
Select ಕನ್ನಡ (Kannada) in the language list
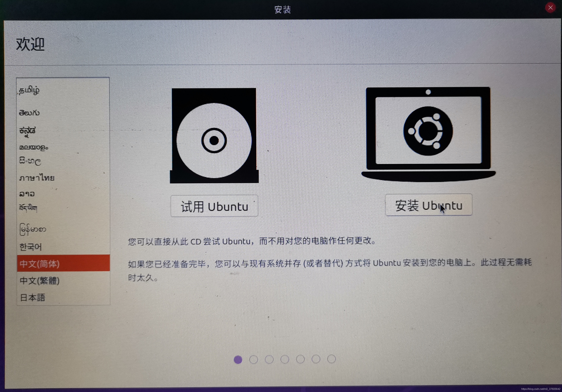click(63, 131)
